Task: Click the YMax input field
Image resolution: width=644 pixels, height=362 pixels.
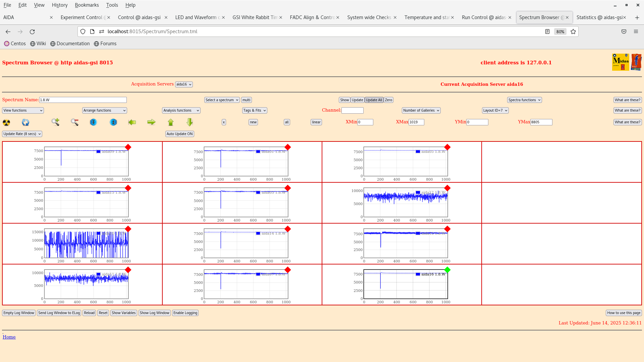Action: click(x=541, y=122)
